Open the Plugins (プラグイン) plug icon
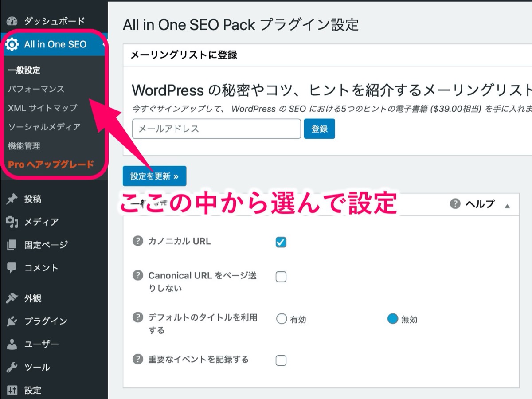 coord(12,321)
